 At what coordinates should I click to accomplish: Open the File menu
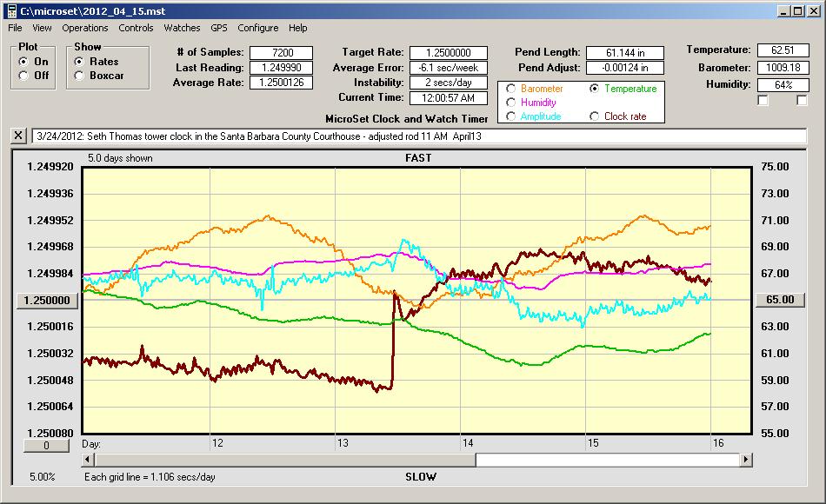(x=15, y=28)
